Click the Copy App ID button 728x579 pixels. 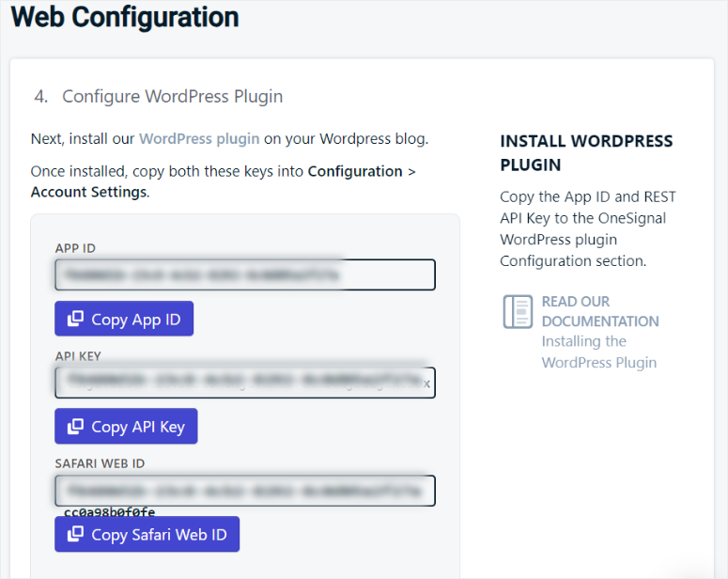click(124, 319)
